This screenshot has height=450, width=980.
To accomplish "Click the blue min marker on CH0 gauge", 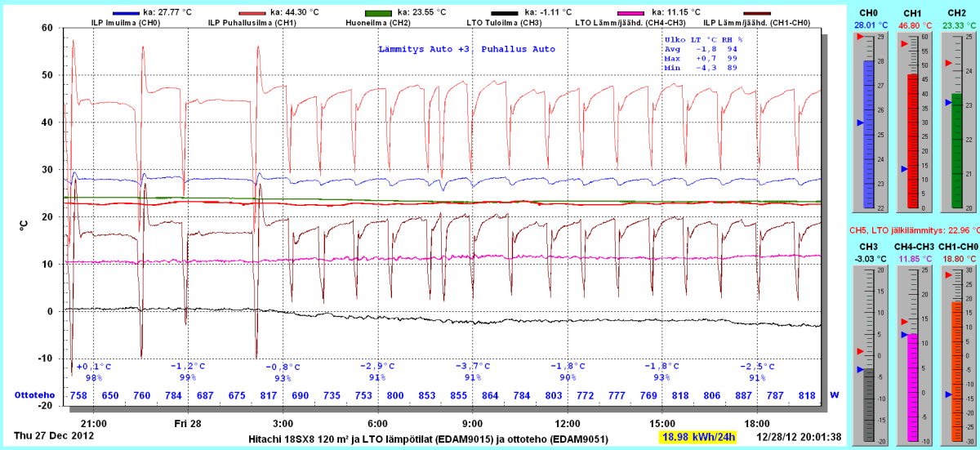I will (x=858, y=123).
